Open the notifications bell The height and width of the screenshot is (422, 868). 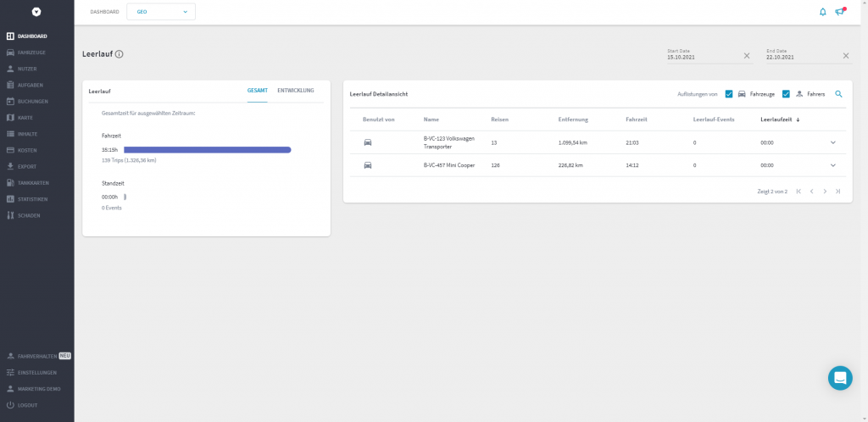tap(822, 12)
